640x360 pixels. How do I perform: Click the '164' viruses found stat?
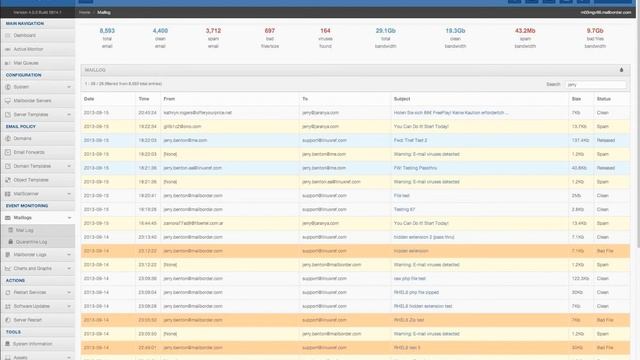(325, 31)
